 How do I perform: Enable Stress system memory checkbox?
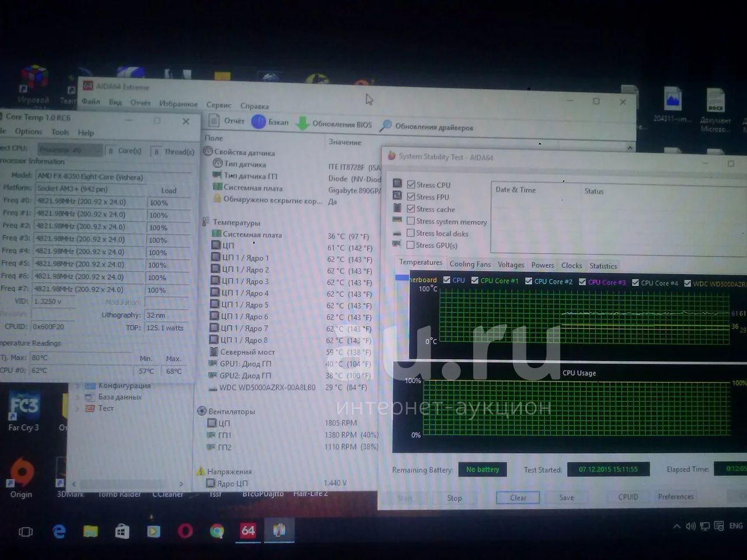411,221
